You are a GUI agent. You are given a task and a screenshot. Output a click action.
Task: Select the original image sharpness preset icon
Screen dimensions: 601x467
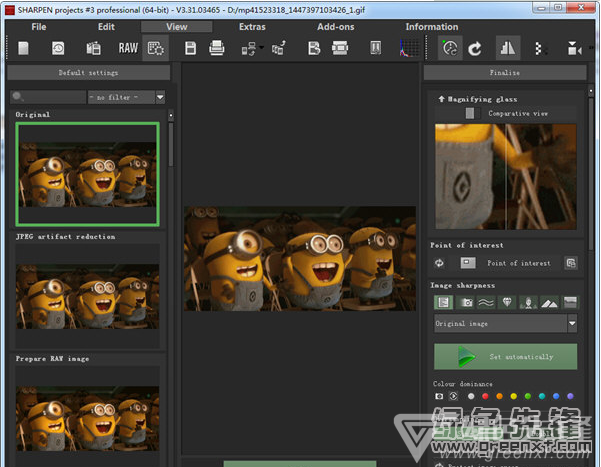coord(443,303)
